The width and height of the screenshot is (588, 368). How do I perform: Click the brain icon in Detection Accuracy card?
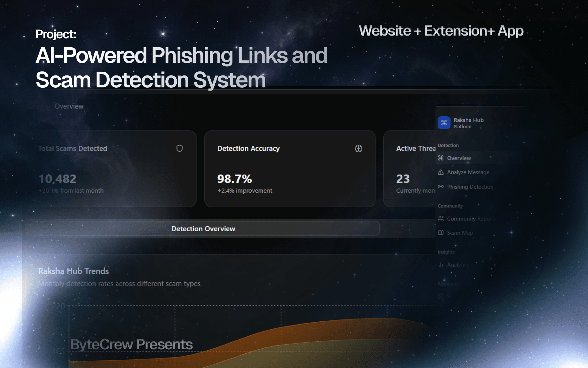[358, 148]
